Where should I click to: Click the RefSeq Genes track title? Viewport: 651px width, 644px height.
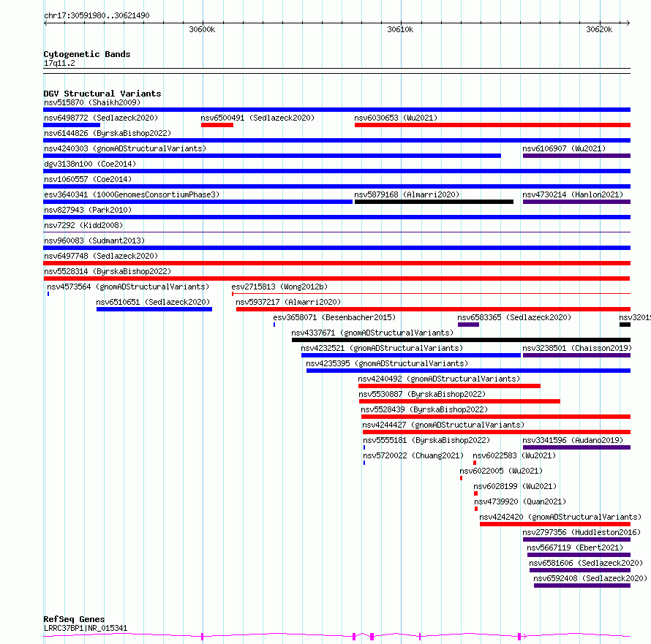[74, 620]
